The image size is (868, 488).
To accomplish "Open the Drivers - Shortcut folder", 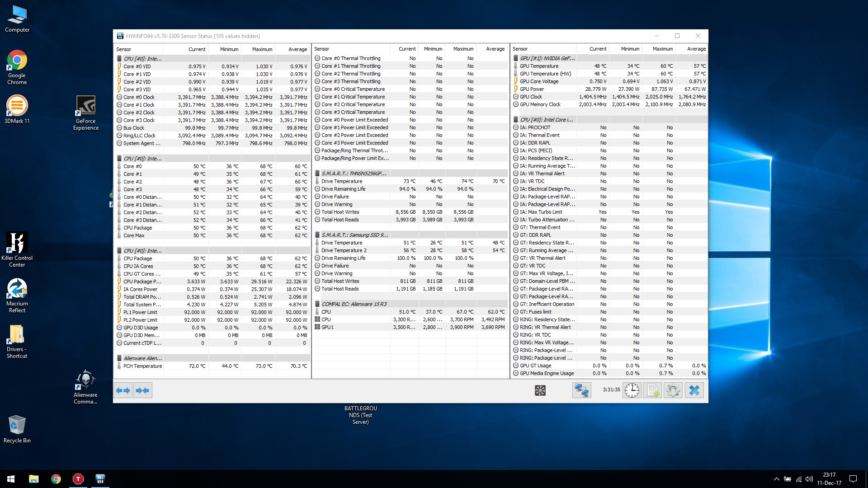I will pos(17,342).
